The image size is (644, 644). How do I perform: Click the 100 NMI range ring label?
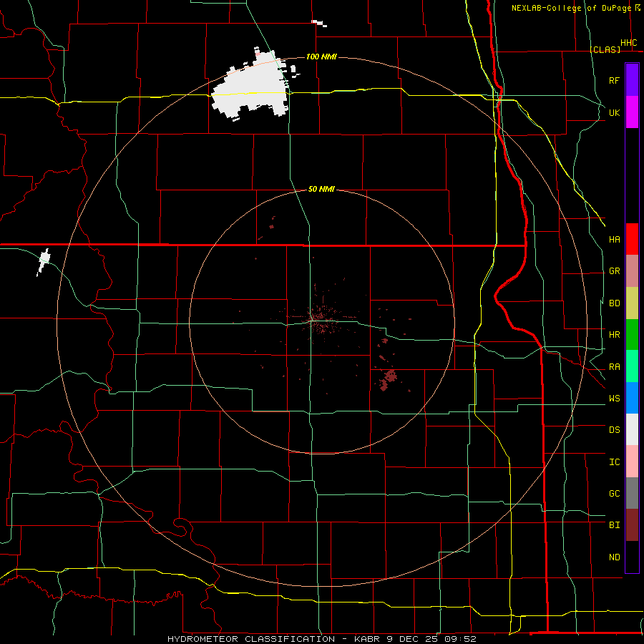(x=321, y=57)
